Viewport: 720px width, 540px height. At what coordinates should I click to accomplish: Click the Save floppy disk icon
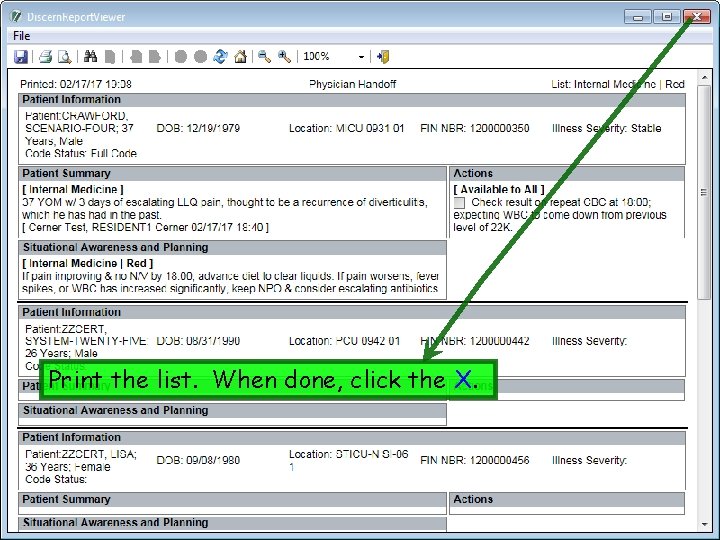point(21,57)
